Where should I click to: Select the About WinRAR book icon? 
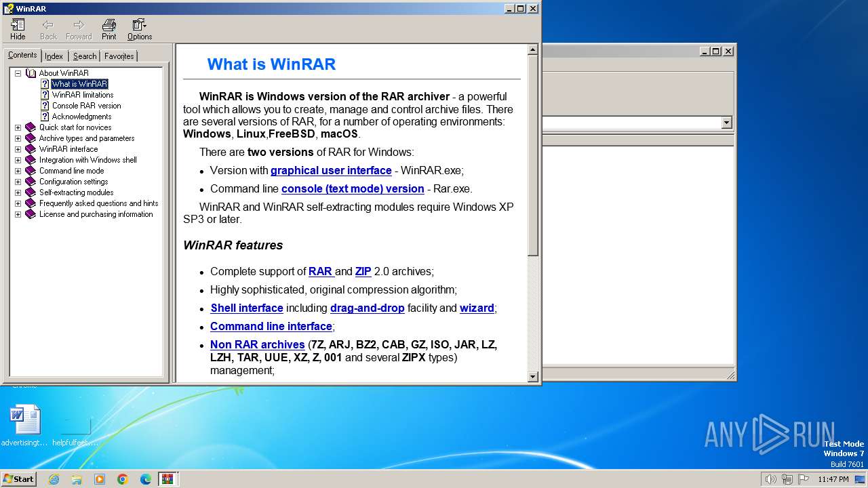tap(31, 73)
